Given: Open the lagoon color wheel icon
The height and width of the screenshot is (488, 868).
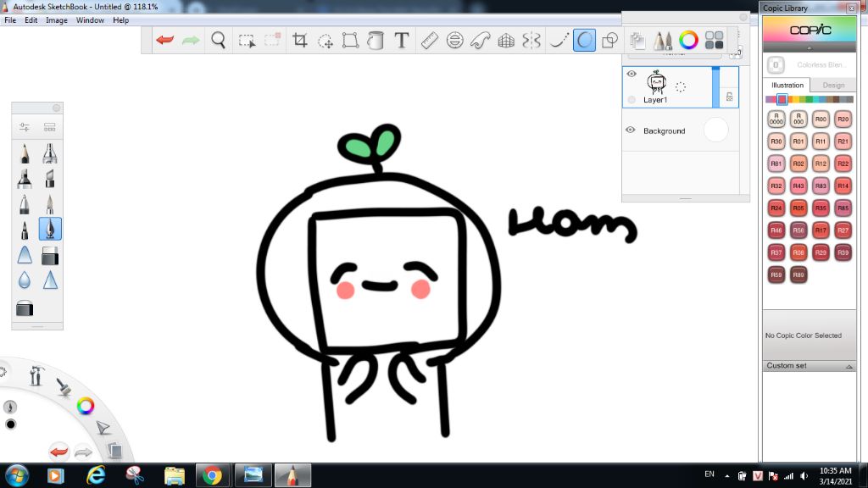Looking at the screenshot, I should click(x=86, y=406).
